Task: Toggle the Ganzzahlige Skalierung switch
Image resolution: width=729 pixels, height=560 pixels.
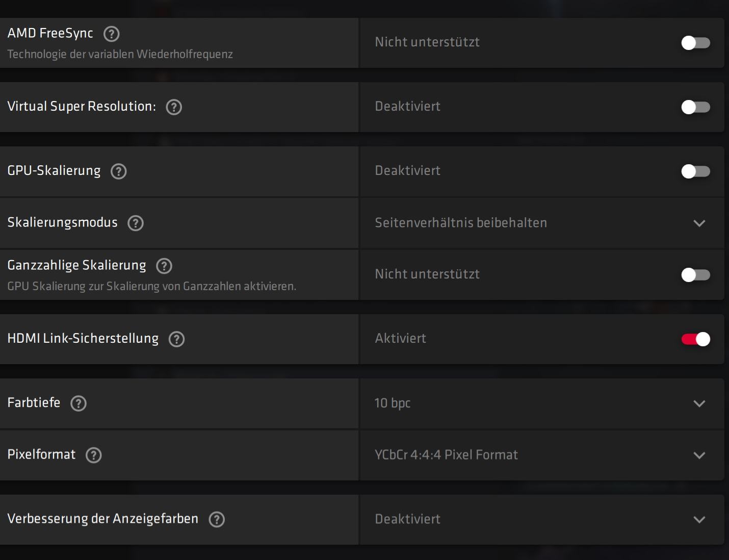Action: coord(695,275)
